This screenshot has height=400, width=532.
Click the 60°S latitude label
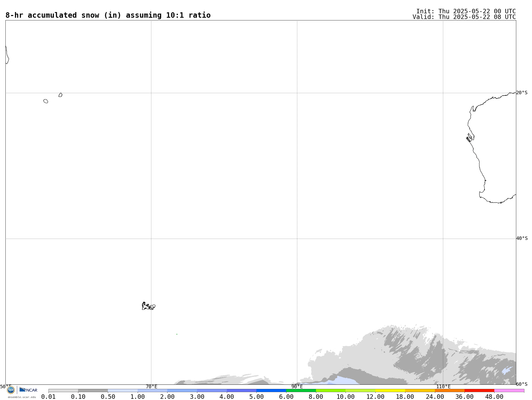coord(522,384)
